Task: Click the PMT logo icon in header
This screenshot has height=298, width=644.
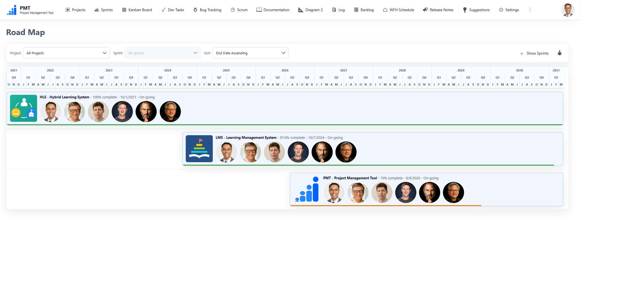Action: click(12, 10)
